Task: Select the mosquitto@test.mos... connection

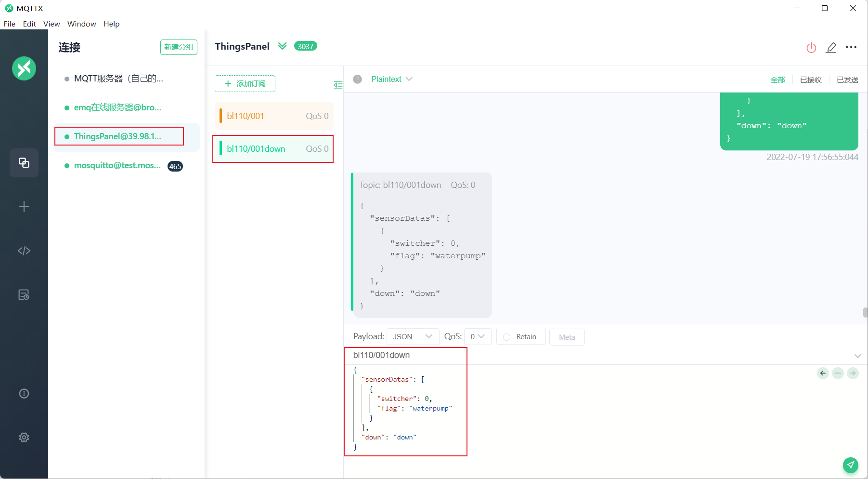Action: coord(126,165)
